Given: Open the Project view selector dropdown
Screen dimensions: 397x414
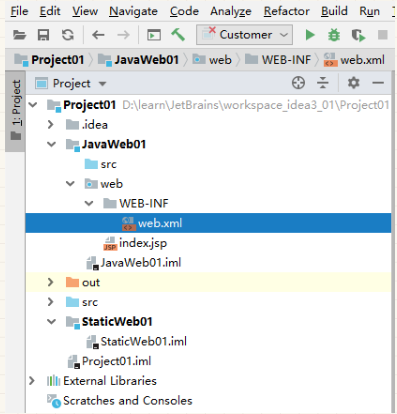Looking at the screenshot, I should click(x=71, y=83).
